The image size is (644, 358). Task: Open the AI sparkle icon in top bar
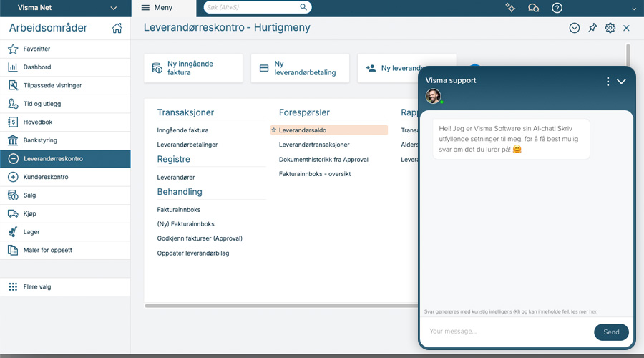(510, 7)
